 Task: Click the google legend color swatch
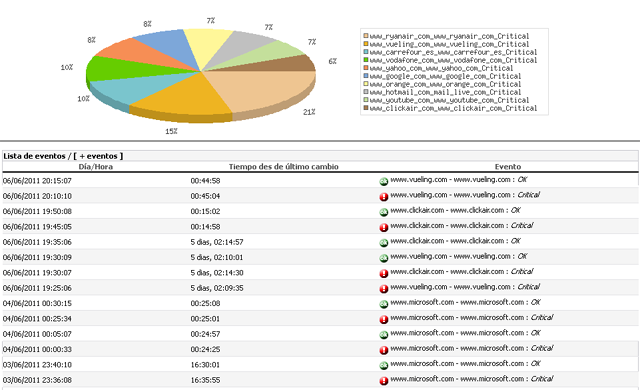(x=366, y=76)
